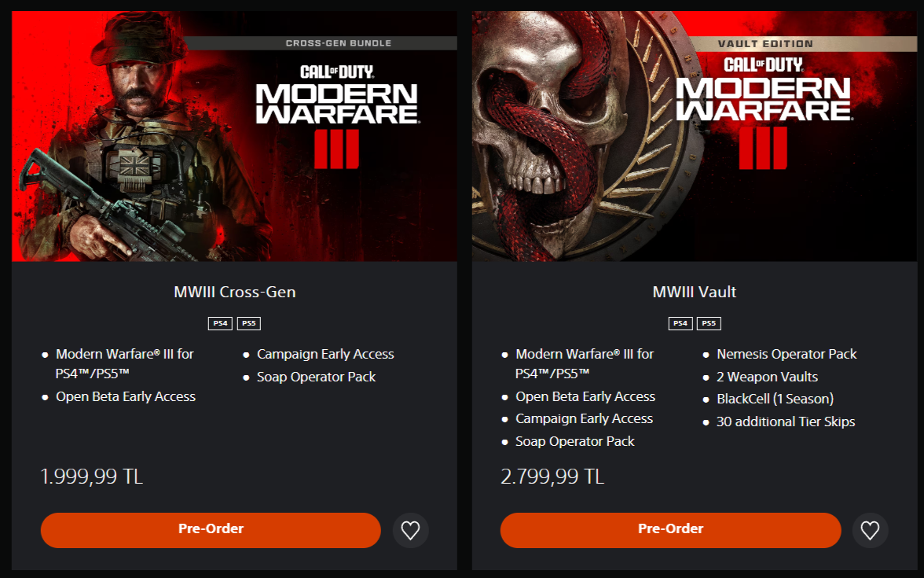This screenshot has width=924, height=578.
Task: Open the Vault Edition skull cover image
Action: (695, 136)
